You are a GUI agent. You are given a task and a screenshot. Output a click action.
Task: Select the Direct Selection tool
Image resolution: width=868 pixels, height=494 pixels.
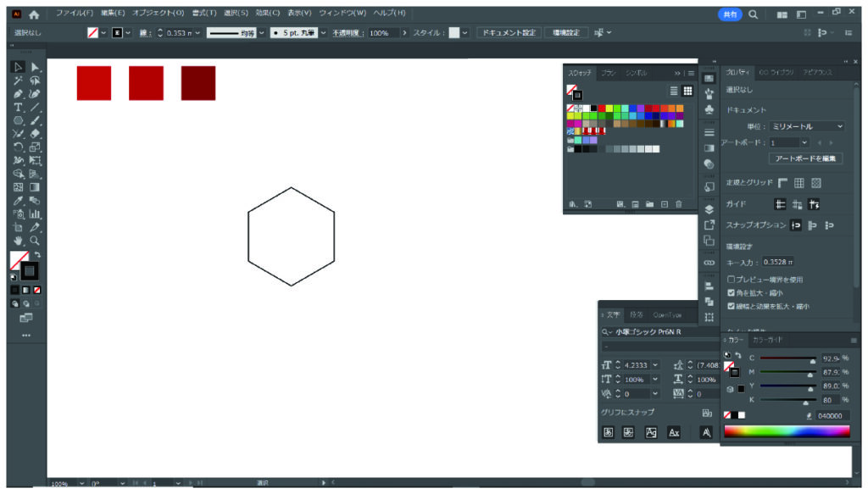[35, 67]
